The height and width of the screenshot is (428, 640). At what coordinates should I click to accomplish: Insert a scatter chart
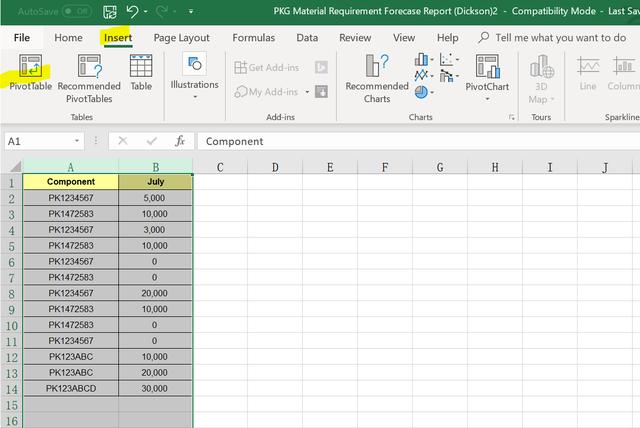(446, 60)
